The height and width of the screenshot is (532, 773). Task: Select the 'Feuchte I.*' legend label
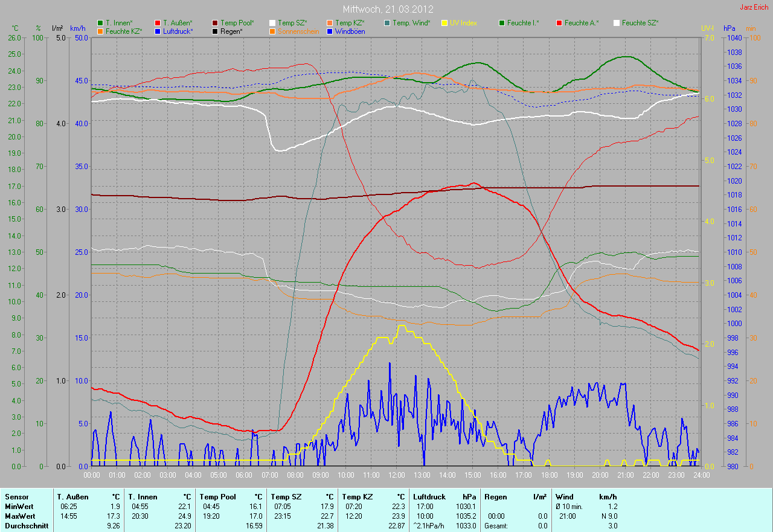tap(523, 23)
